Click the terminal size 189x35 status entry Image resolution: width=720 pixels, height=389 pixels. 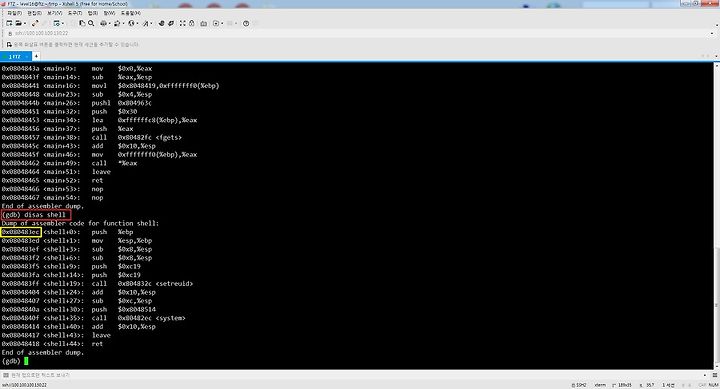(622, 385)
